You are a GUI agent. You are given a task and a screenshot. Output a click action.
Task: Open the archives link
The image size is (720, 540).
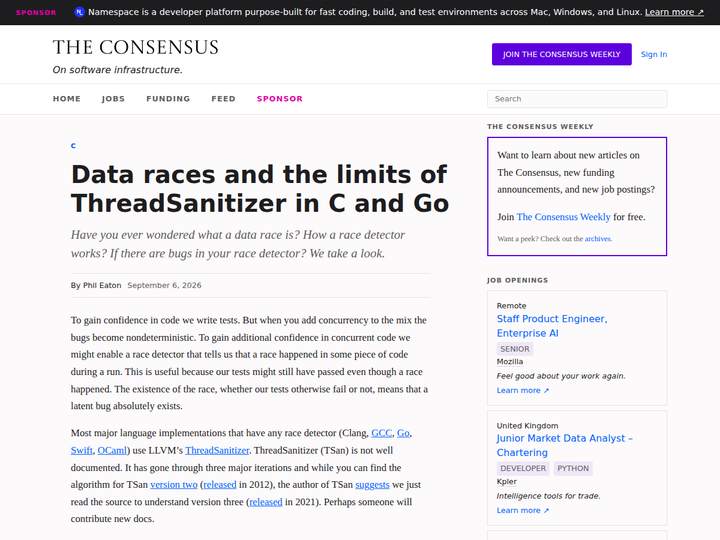598,239
